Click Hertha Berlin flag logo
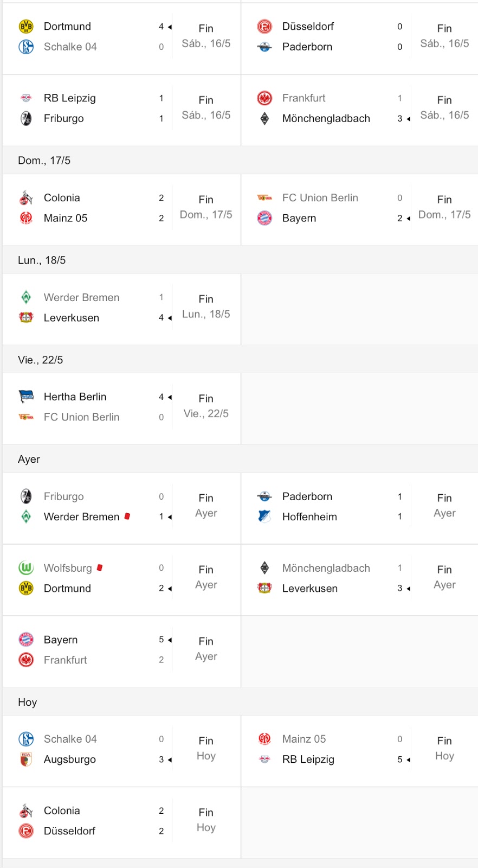Viewport: 478px width, 868px height. [26, 397]
